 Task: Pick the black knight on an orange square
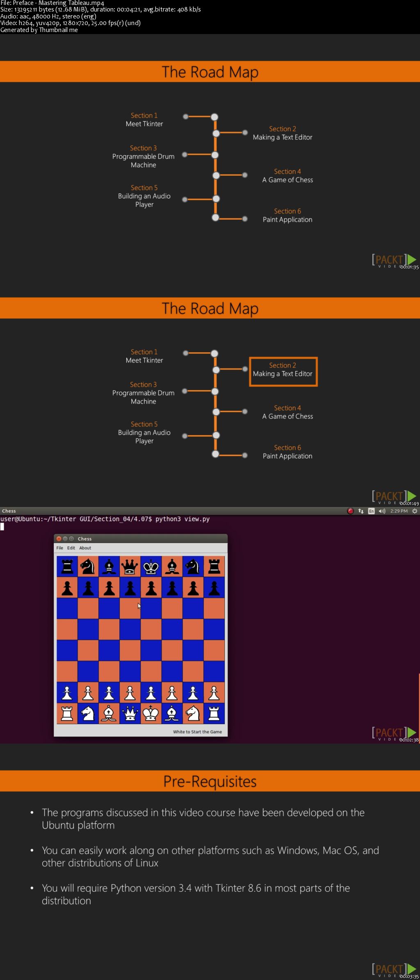pyautogui.click(x=88, y=567)
